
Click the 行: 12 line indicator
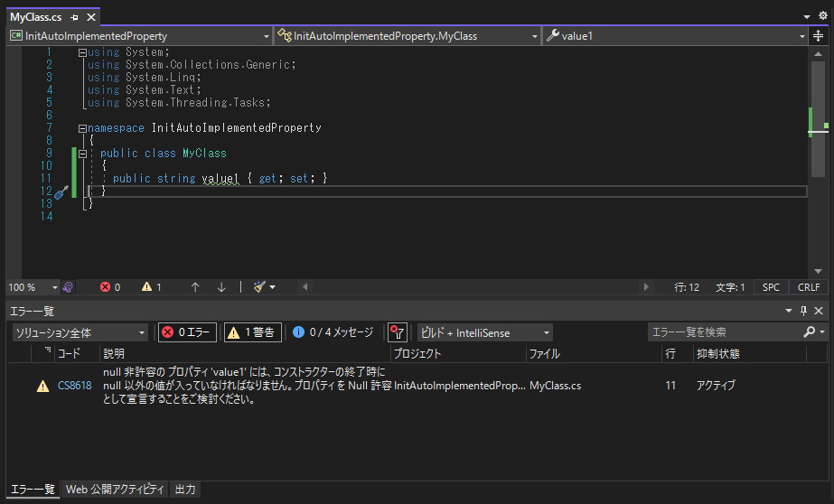(687, 287)
